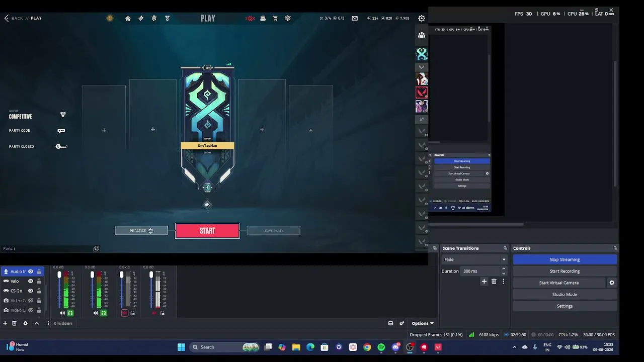The image size is (644, 362).
Task: Open the Valorant career medal icon
Action: point(167,18)
